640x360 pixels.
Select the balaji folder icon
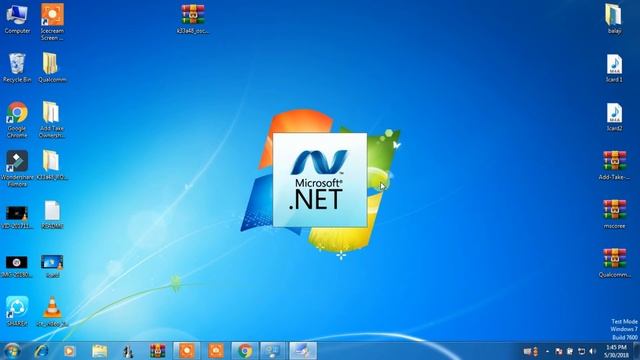[614, 19]
